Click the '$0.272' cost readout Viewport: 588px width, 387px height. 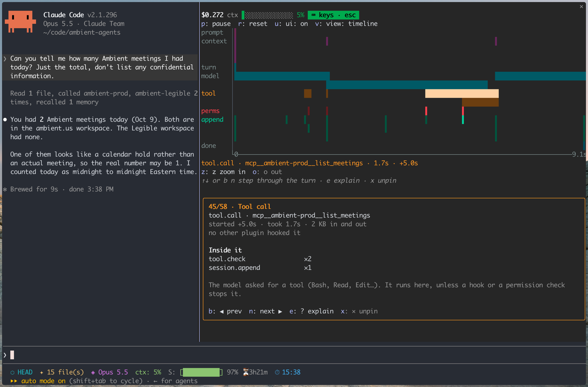point(212,15)
